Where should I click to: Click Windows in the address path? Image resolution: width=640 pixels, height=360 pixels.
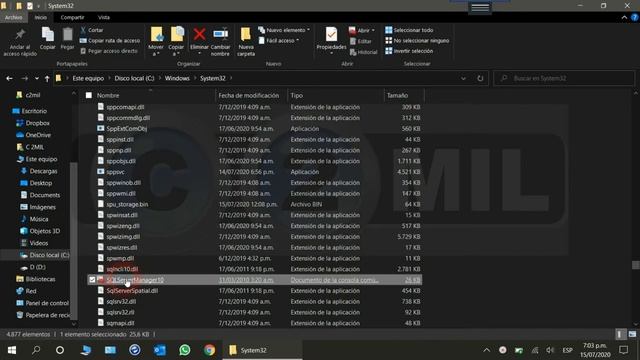coord(177,78)
